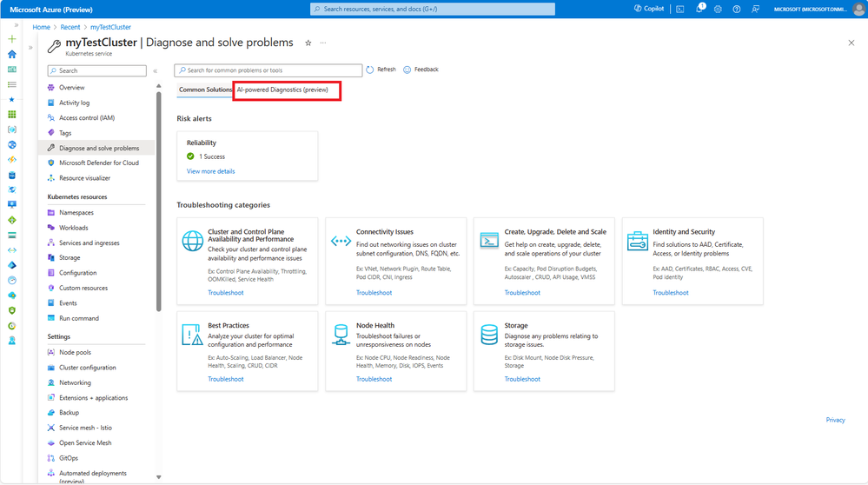Screen dimensions: 868x485
Task: Focus Search for common problems or tools
Action: click(268, 70)
